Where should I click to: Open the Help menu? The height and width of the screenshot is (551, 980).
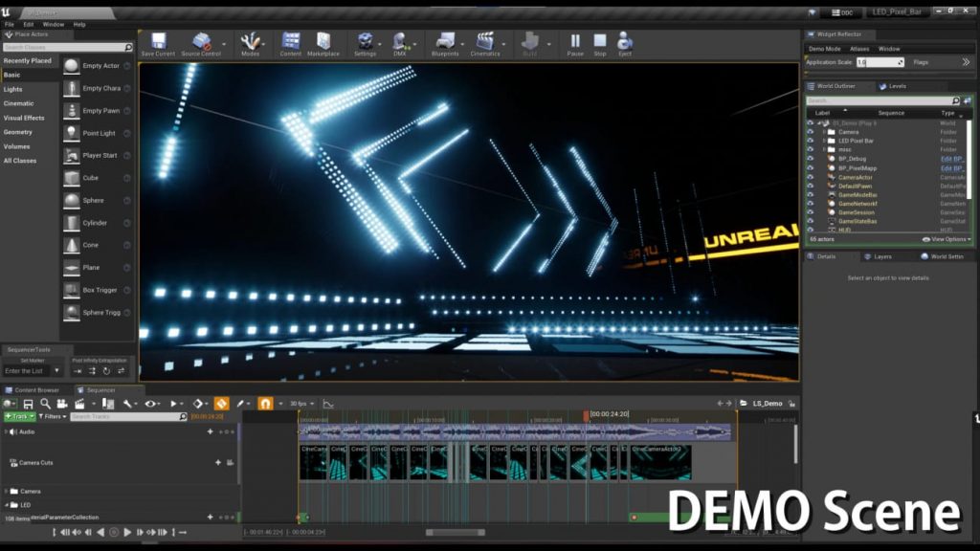tap(79, 24)
